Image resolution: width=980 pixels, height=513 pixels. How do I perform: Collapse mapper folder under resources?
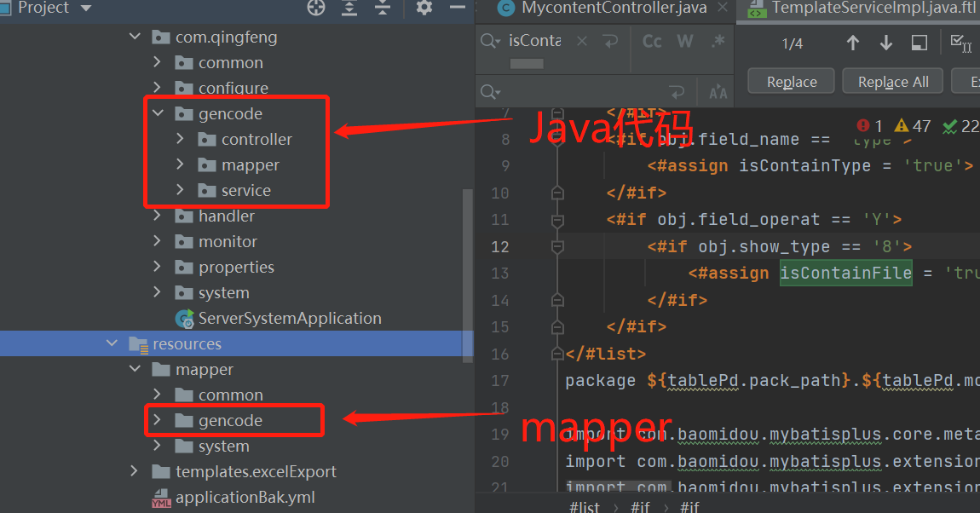point(135,369)
